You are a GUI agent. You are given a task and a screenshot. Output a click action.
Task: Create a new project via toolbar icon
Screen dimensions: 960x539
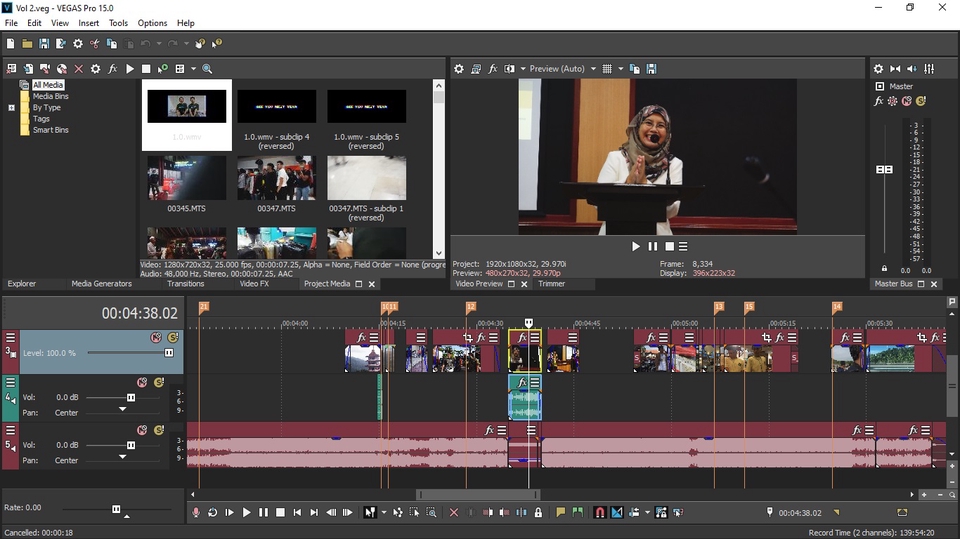pyautogui.click(x=10, y=43)
